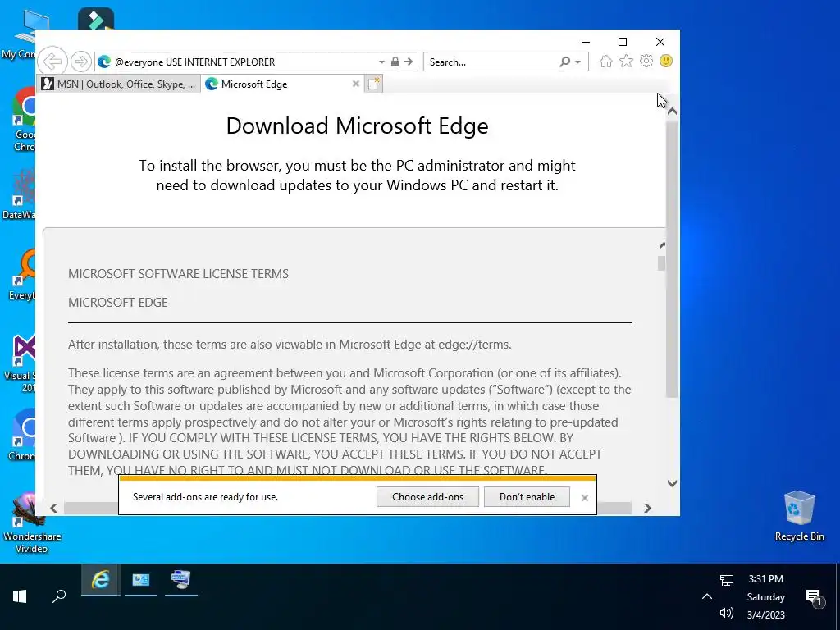Select the Visual Studio desktop shortcut

[21, 363]
